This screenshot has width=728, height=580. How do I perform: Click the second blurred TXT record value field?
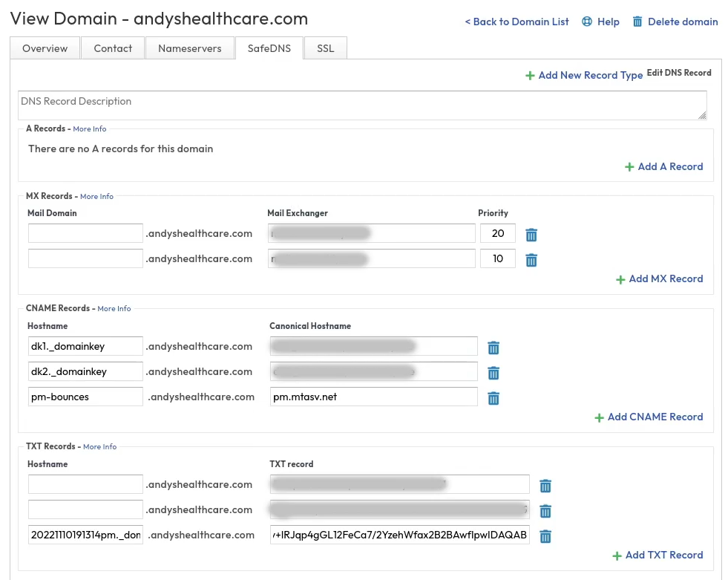[x=400, y=509]
